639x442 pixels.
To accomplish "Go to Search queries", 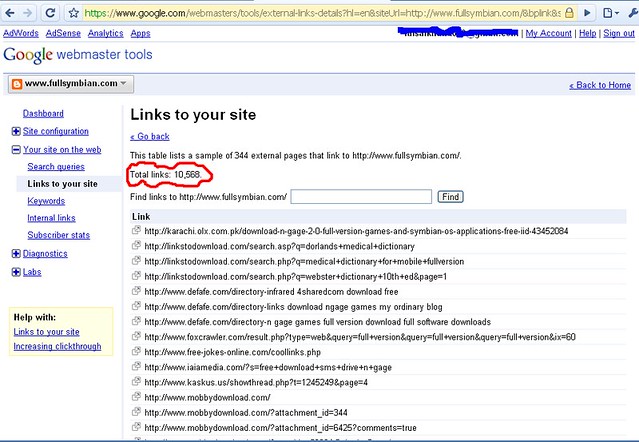I will pos(56,167).
